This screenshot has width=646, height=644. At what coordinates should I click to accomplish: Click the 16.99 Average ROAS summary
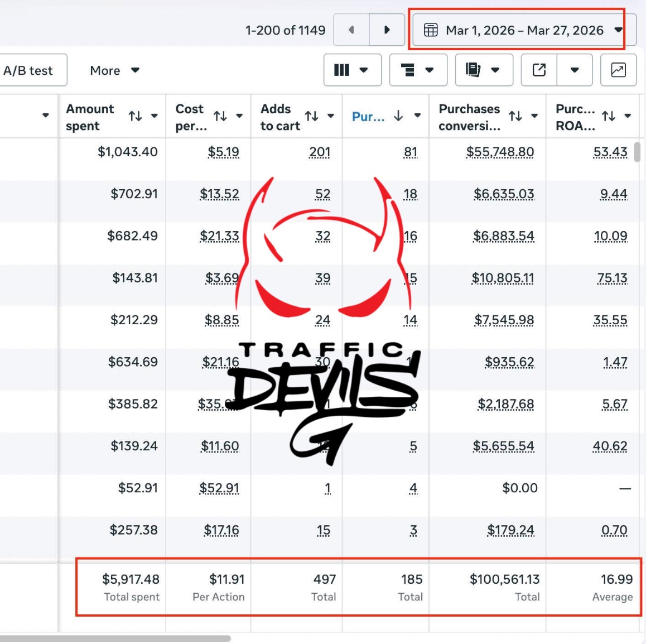[x=616, y=579]
